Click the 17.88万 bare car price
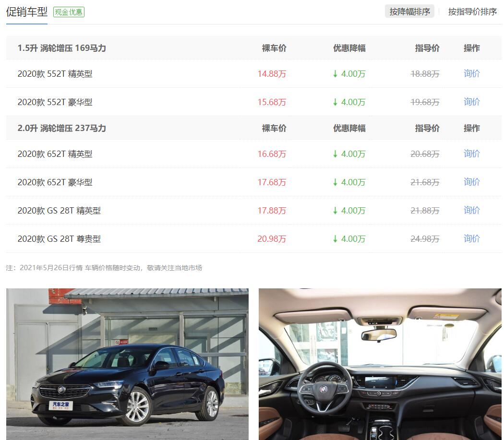The image size is (504, 440). click(x=272, y=211)
